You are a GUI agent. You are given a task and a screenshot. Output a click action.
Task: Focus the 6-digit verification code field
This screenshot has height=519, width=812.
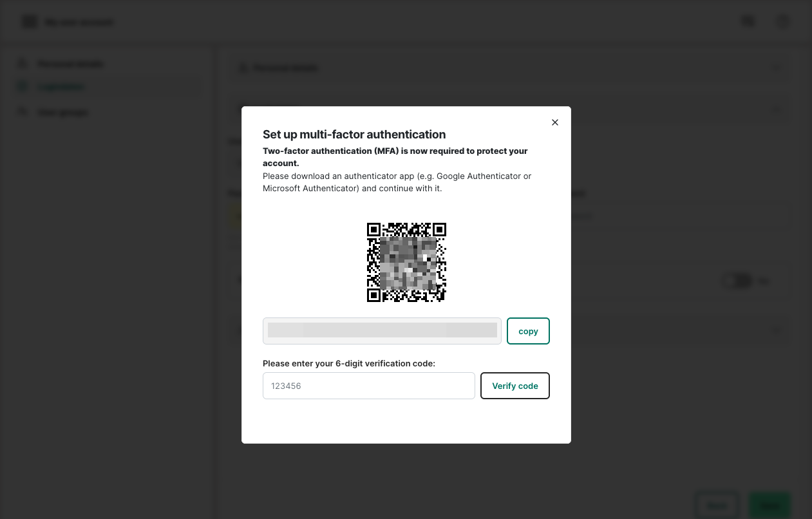point(368,386)
